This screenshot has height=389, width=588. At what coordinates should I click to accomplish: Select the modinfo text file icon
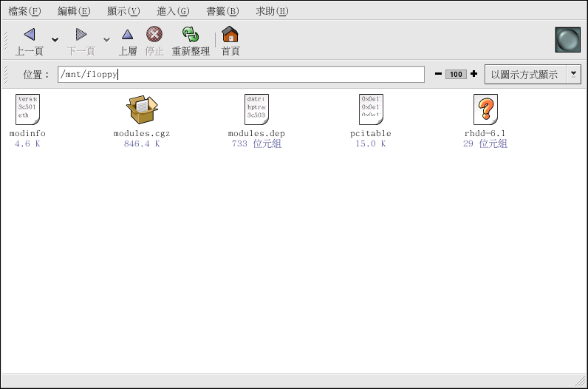coord(27,109)
